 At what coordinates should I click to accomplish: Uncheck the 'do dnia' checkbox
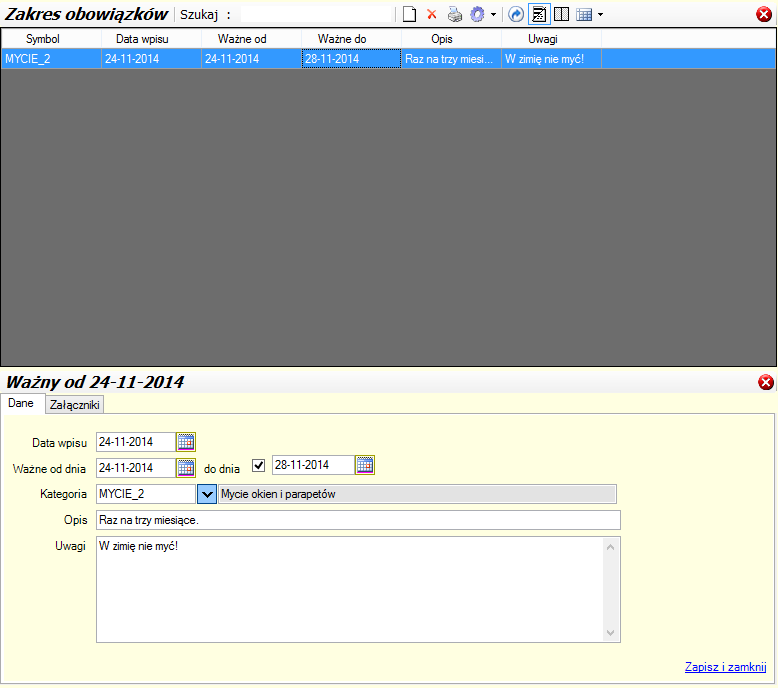tap(259, 466)
